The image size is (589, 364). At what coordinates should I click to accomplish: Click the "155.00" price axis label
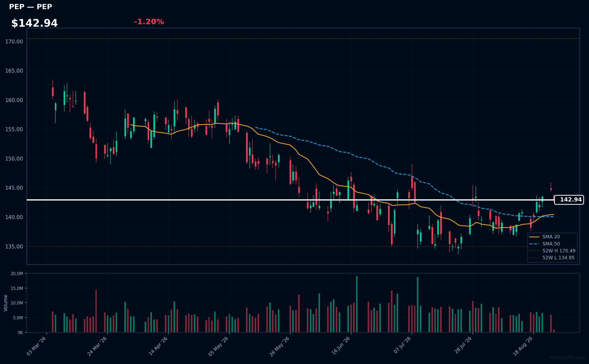coord(14,129)
